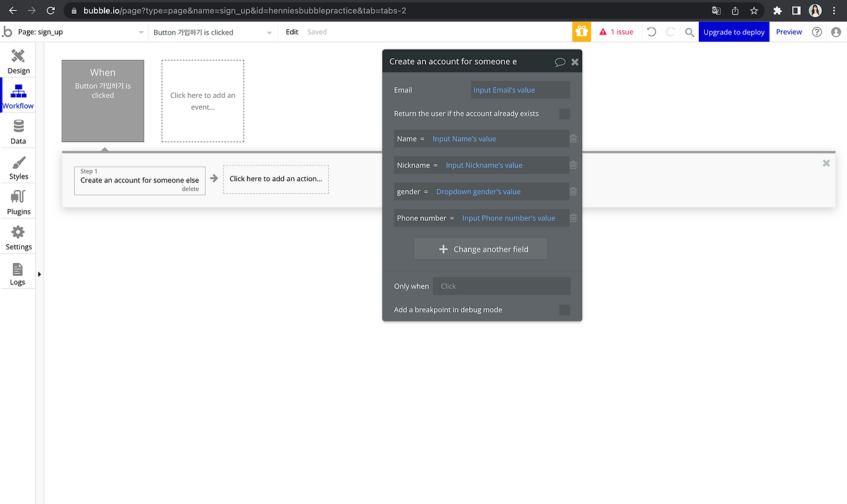View the 1 issue warning
Viewport: 847px width, 504px height.
[x=616, y=32]
